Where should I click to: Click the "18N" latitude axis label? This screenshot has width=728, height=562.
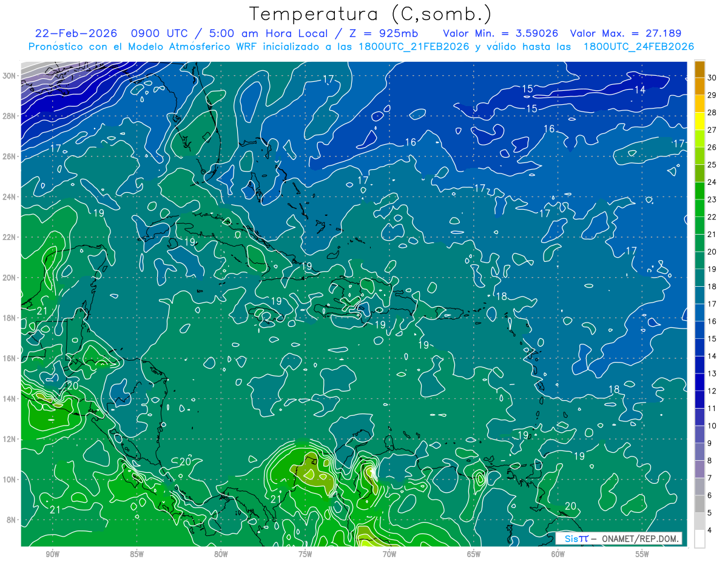tap(10, 318)
